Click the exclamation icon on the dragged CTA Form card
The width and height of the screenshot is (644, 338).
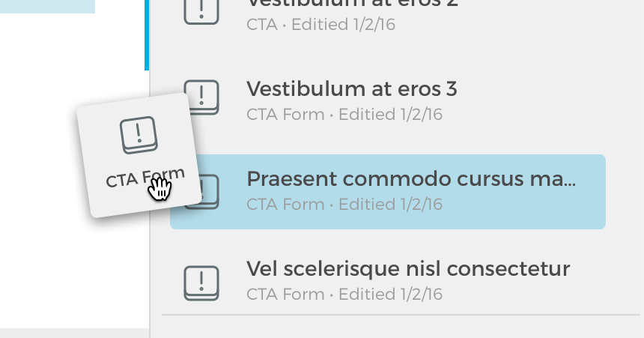click(139, 135)
